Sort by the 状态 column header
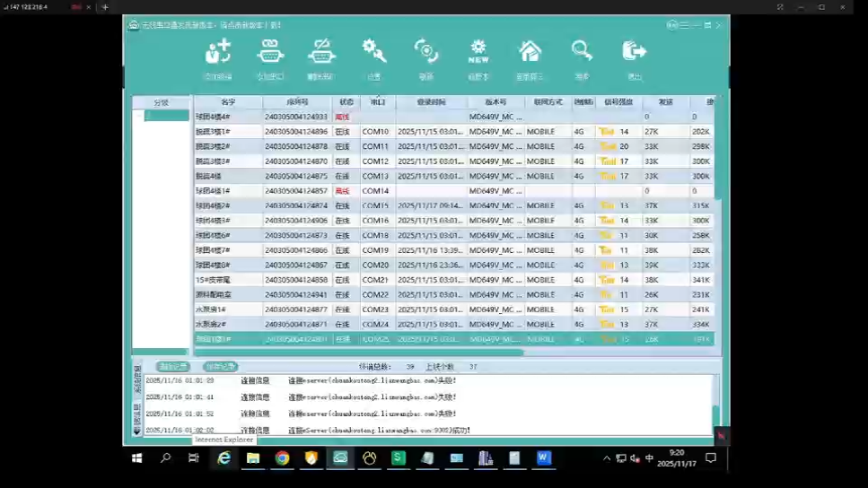Viewport: 868px width, 488px height. coord(346,101)
